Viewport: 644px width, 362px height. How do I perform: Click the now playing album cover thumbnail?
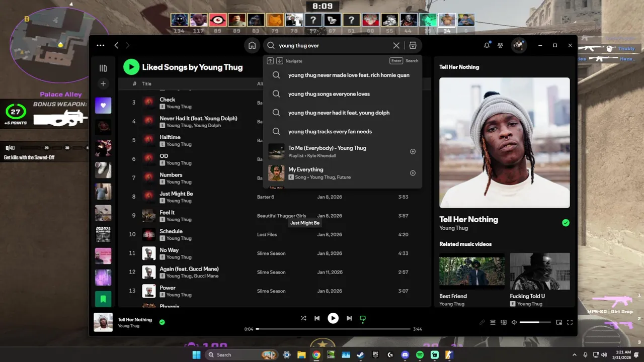pos(103,322)
